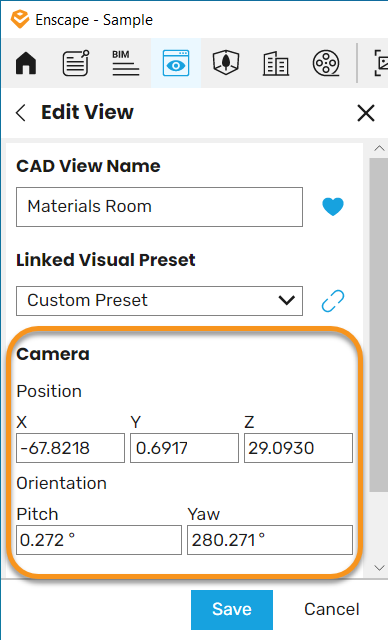Toggle the favorite heart for Materials Room
This screenshot has height=640, width=388.
pyautogui.click(x=333, y=207)
